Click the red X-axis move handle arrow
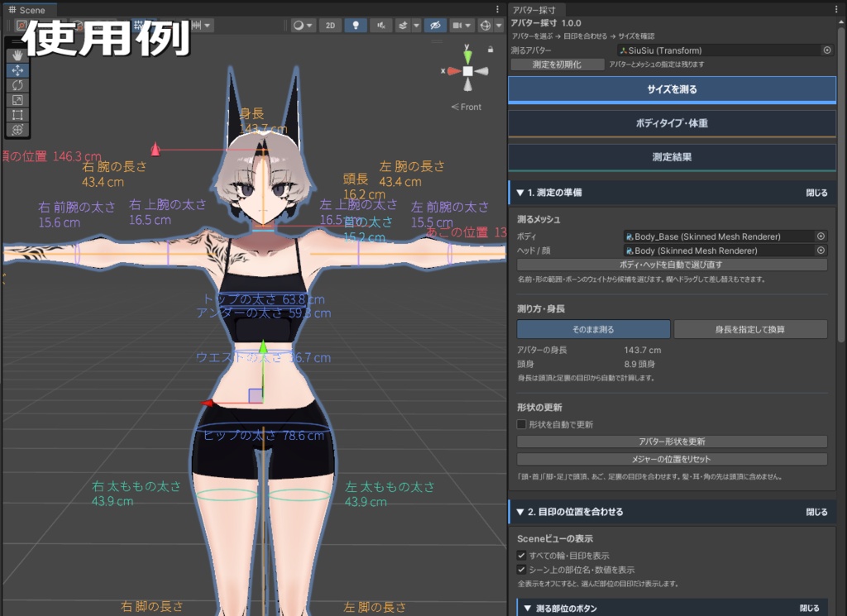Viewport: 847px width, 616px height. [208, 403]
